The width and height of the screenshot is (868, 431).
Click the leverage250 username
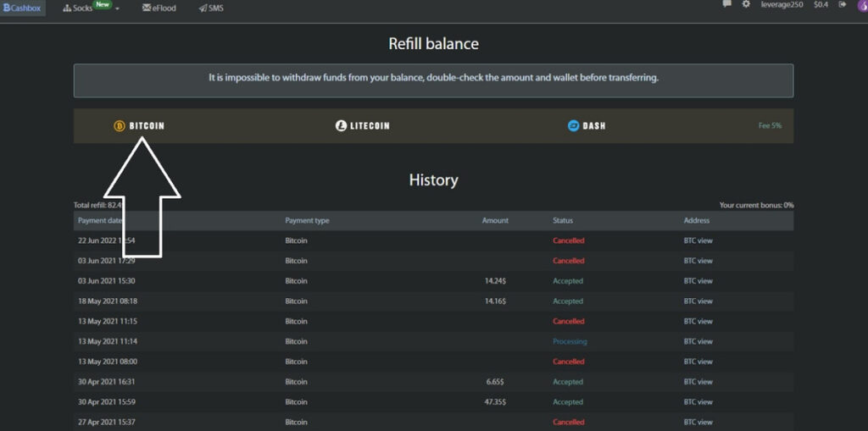tap(782, 5)
